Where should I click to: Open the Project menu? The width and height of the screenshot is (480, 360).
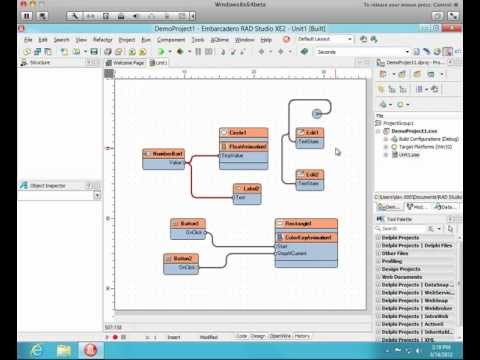click(127, 40)
